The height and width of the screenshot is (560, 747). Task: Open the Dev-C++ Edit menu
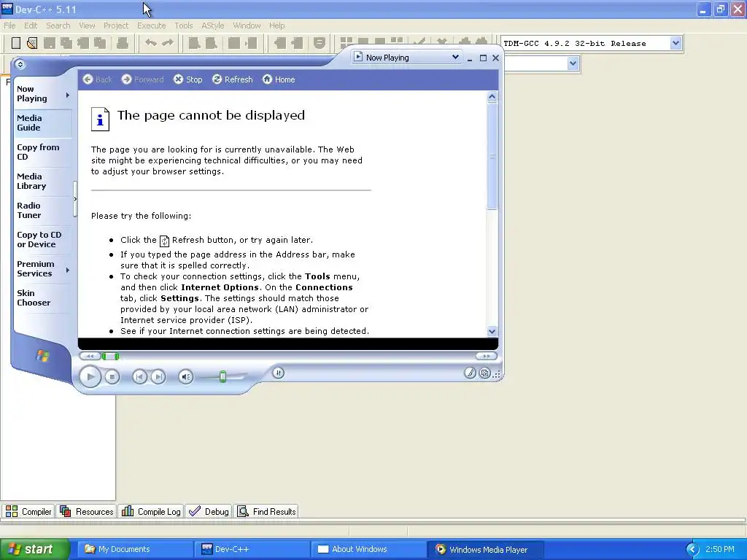[x=31, y=26]
